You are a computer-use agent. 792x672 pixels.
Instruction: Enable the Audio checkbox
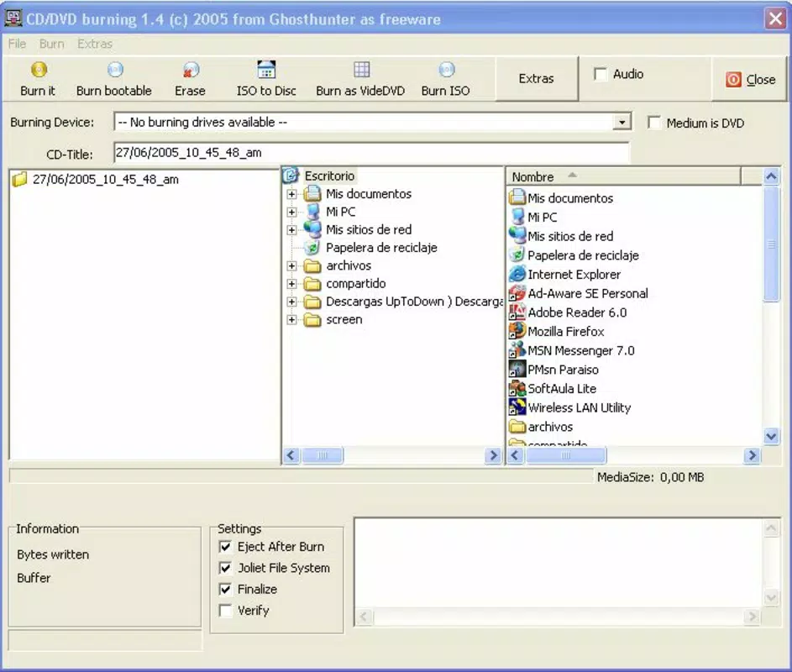[601, 74]
